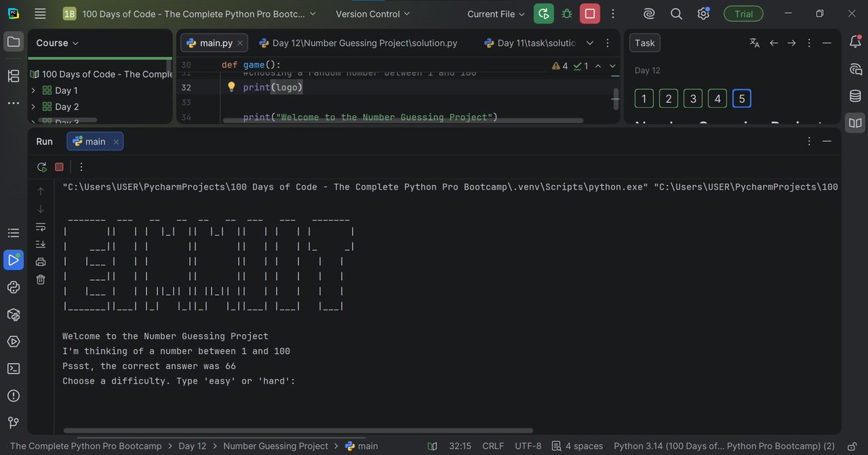Open the Day 11 solution tab dropdown chevron

click(590, 43)
